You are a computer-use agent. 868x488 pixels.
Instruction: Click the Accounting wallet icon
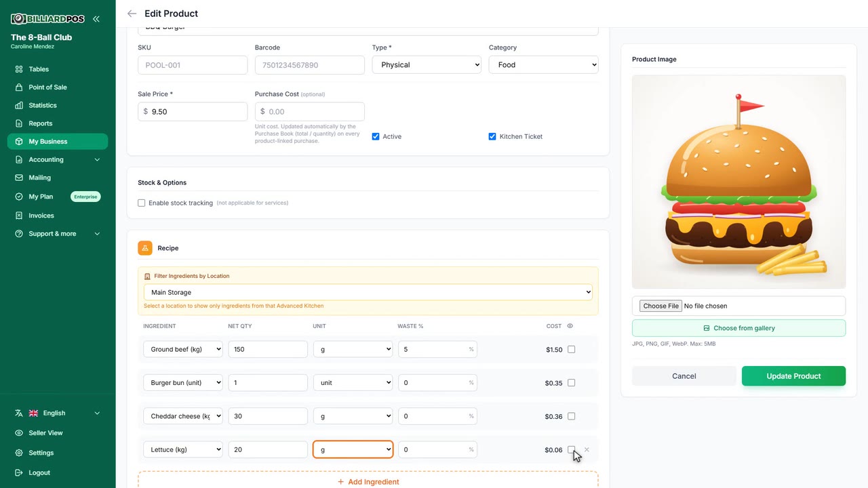coord(19,159)
